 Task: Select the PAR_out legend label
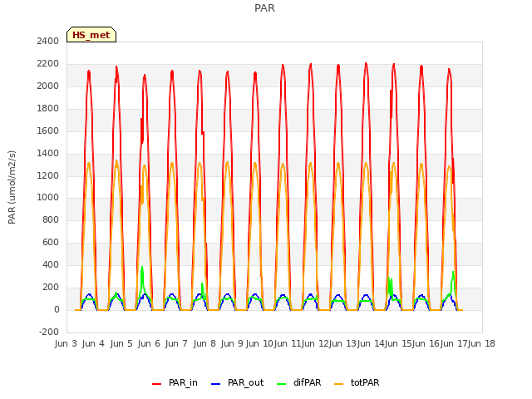246,382
